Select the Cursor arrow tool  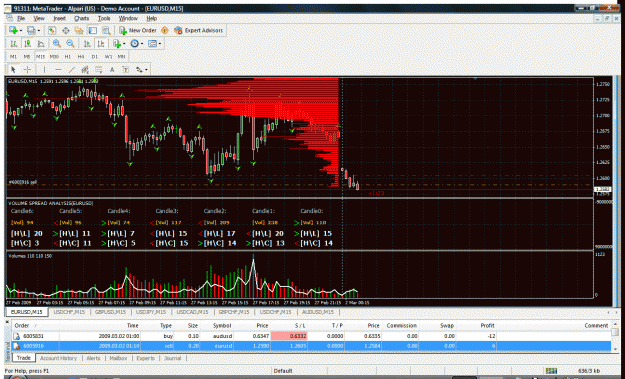(x=13, y=70)
